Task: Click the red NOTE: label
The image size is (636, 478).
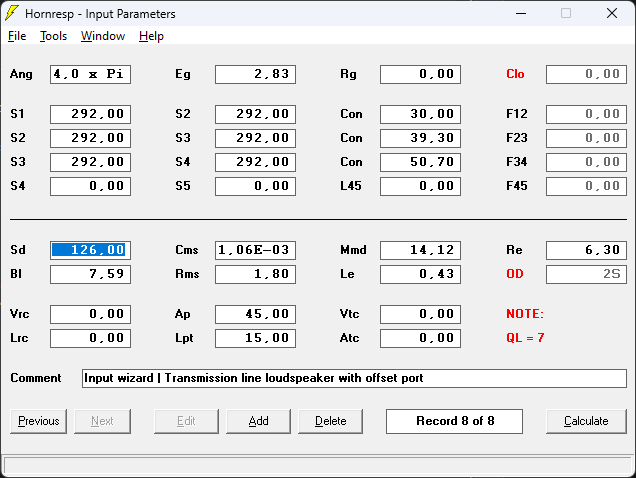Action: (x=525, y=314)
